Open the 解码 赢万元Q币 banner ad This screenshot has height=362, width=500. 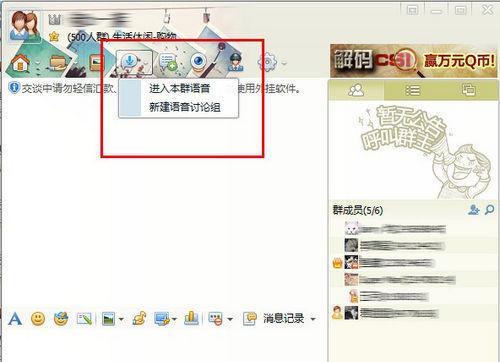point(413,61)
